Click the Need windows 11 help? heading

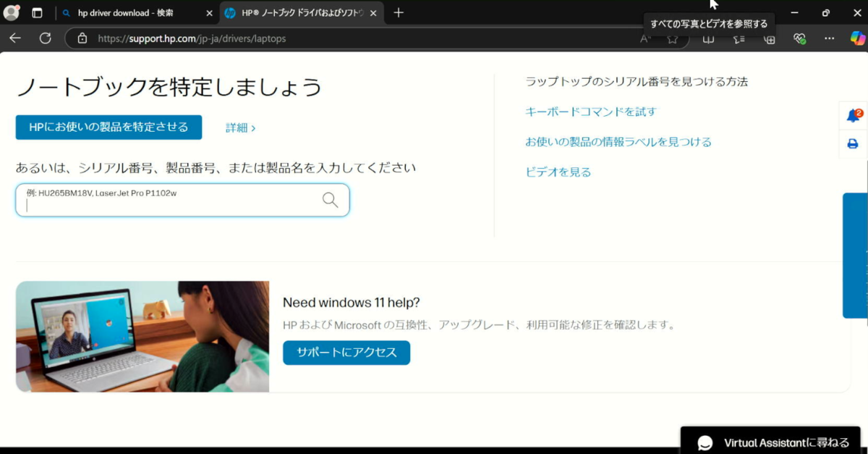click(351, 303)
